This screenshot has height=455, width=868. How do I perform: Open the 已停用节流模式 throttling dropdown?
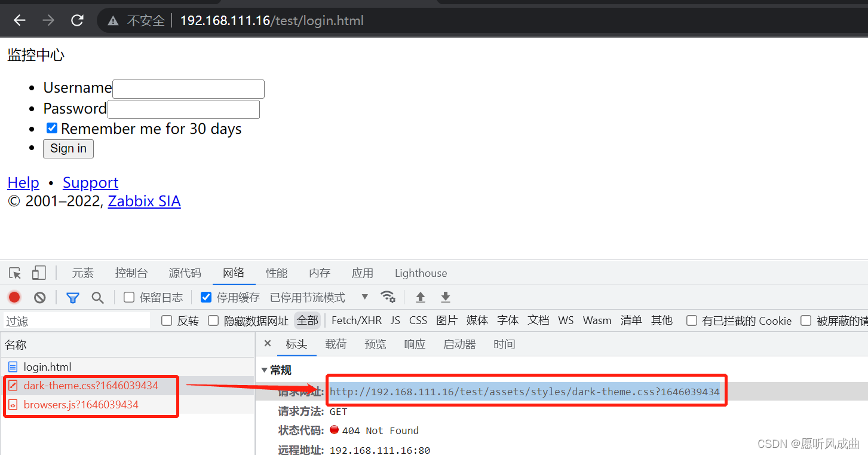pos(319,297)
